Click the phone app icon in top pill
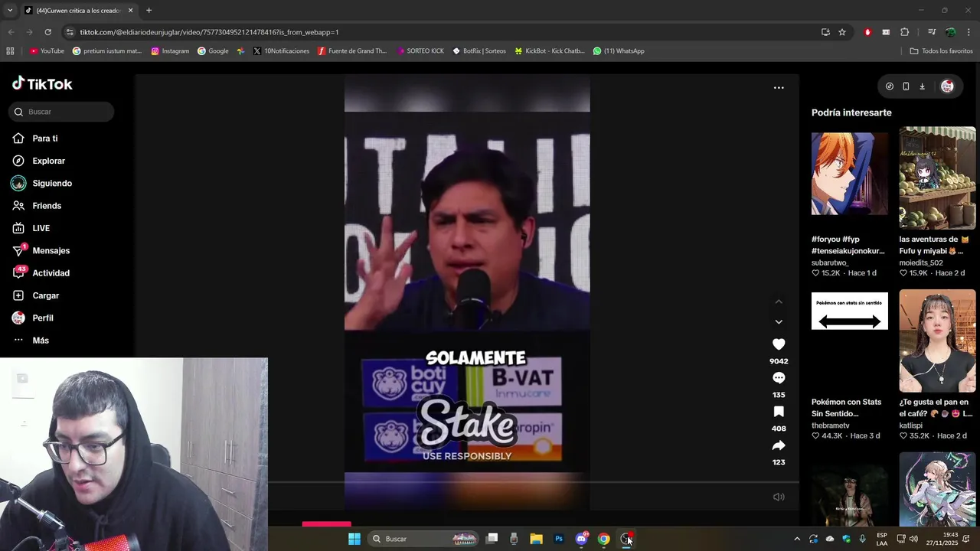This screenshot has width=980, height=551. click(x=906, y=86)
